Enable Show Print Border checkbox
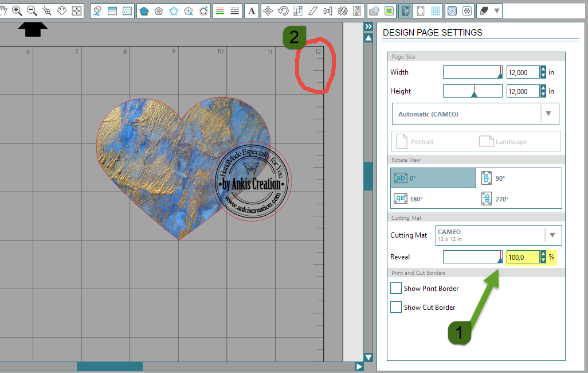The image size is (588, 373). 396,288
